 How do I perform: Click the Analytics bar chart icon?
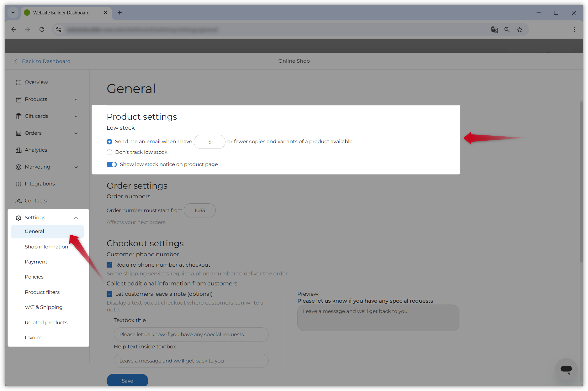coord(19,150)
